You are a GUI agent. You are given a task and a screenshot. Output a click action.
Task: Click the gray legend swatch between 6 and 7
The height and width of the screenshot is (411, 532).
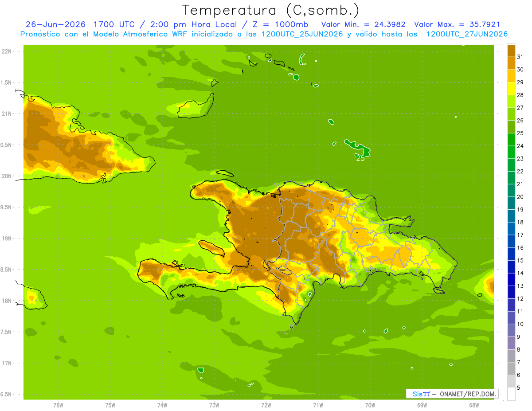click(x=511, y=368)
